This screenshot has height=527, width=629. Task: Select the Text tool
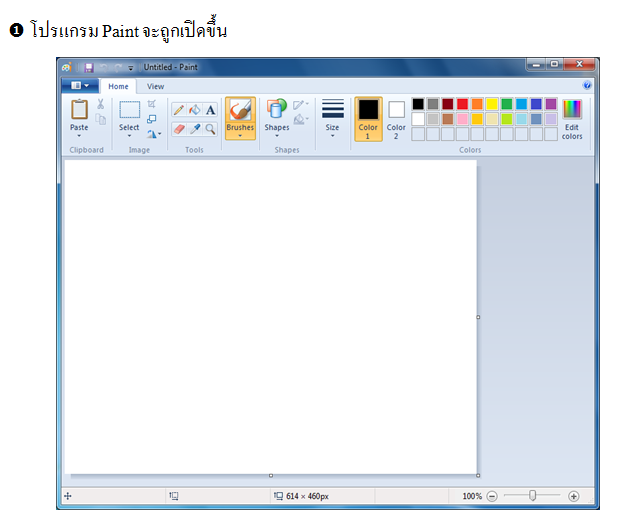[x=210, y=109]
